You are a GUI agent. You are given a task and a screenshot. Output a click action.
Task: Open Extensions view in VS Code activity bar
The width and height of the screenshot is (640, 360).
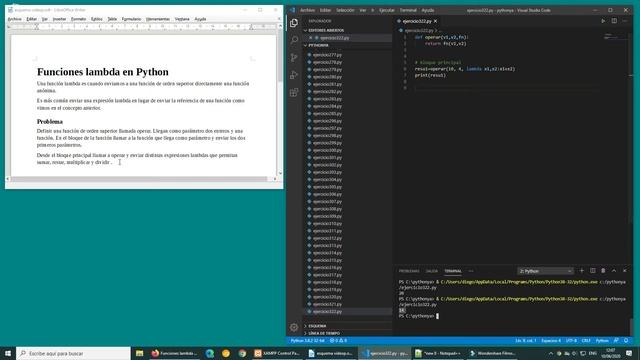[294, 92]
